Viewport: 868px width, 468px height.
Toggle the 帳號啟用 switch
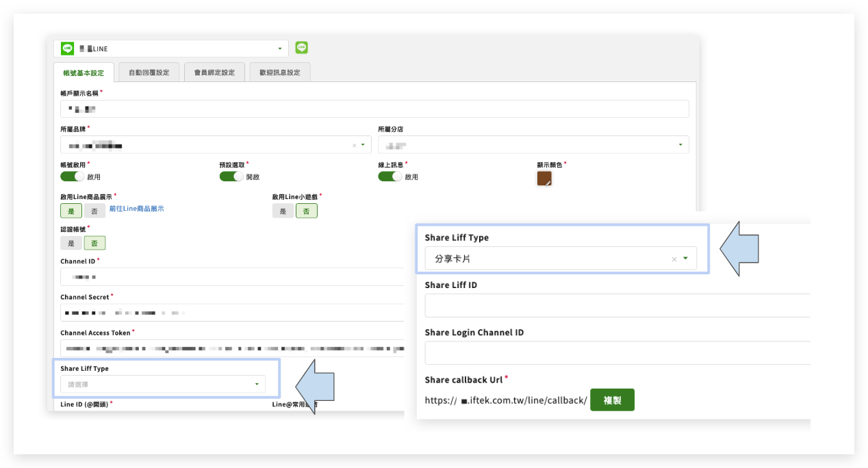[x=72, y=177]
